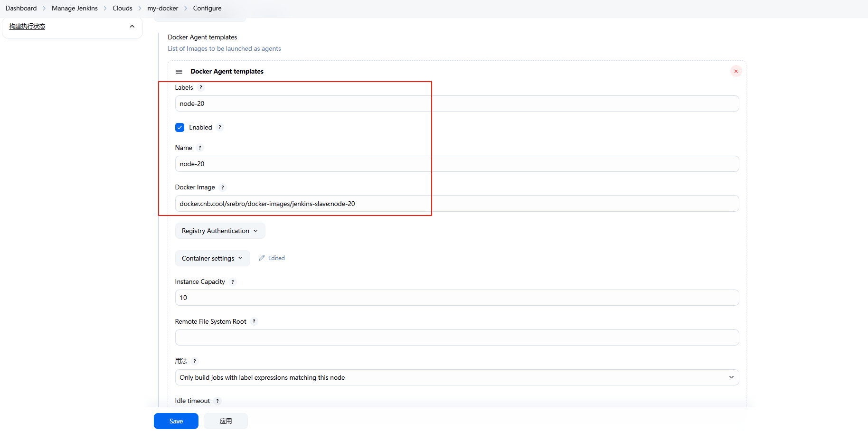Open help for Instance Capacity
Screen dimensions: 868x431
(233, 282)
